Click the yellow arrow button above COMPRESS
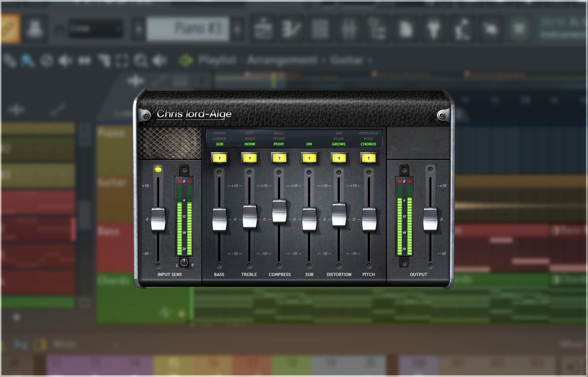 pyautogui.click(x=279, y=158)
